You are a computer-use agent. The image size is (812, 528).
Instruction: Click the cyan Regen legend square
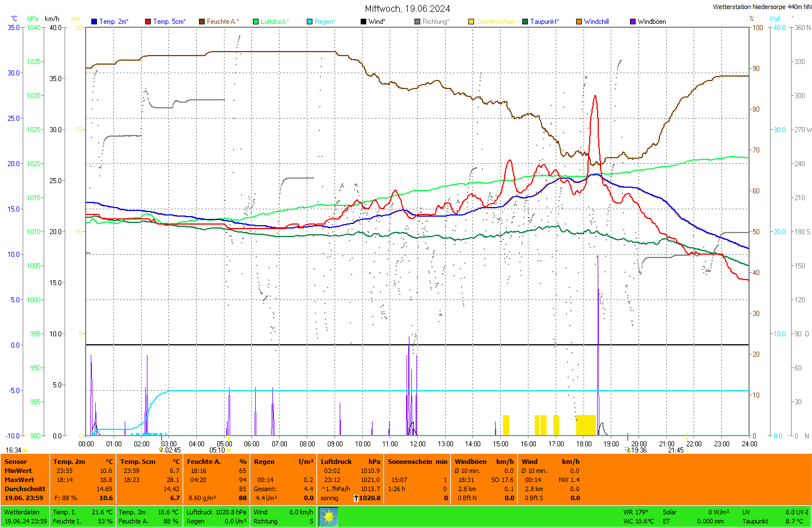pos(310,22)
